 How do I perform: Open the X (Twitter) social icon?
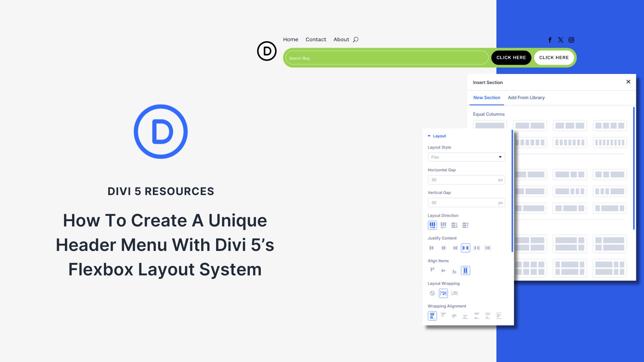coord(560,40)
